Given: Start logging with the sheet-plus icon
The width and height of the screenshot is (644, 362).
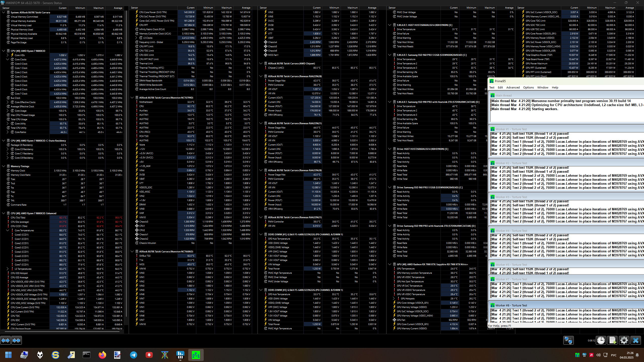Looking at the screenshot, I should tap(612, 340).
